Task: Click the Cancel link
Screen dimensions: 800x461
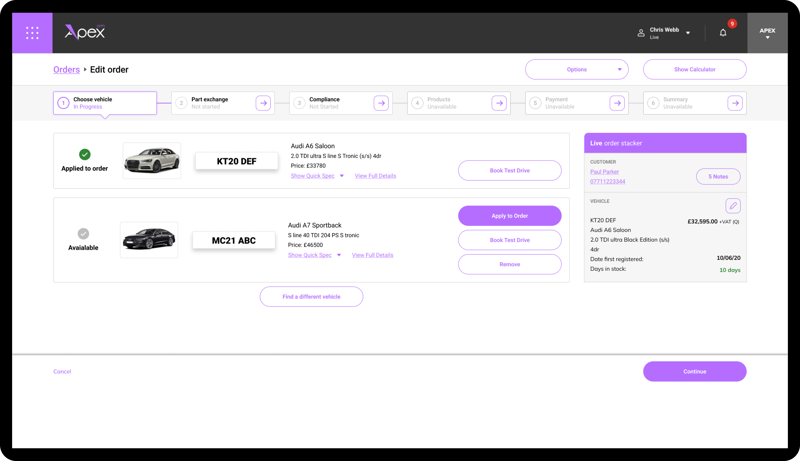Action: click(62, 371)
